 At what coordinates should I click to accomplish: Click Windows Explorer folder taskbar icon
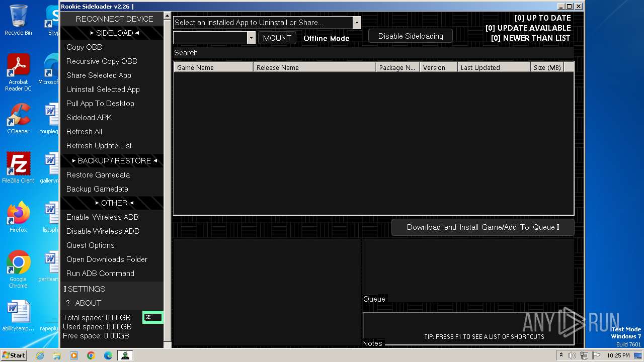(57, 355)
